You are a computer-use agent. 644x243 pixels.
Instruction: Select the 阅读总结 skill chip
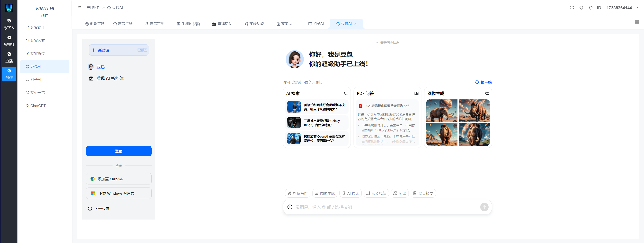coord(376,193)
